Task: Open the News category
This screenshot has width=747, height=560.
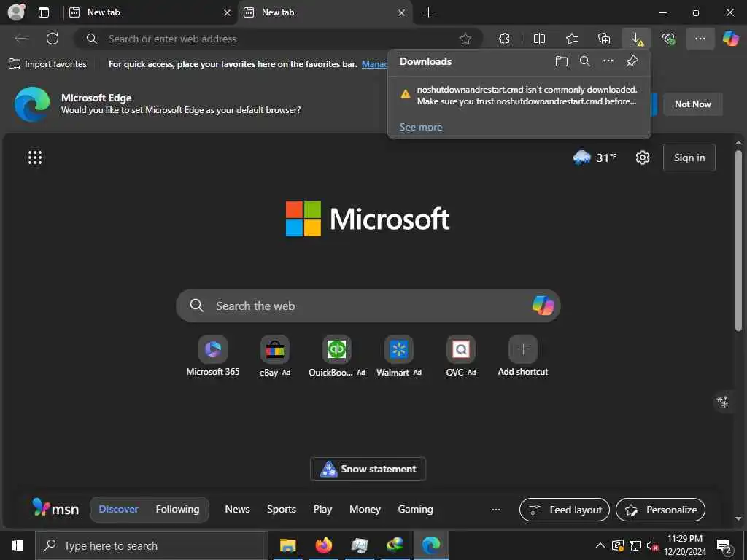Action: [237, 509]
